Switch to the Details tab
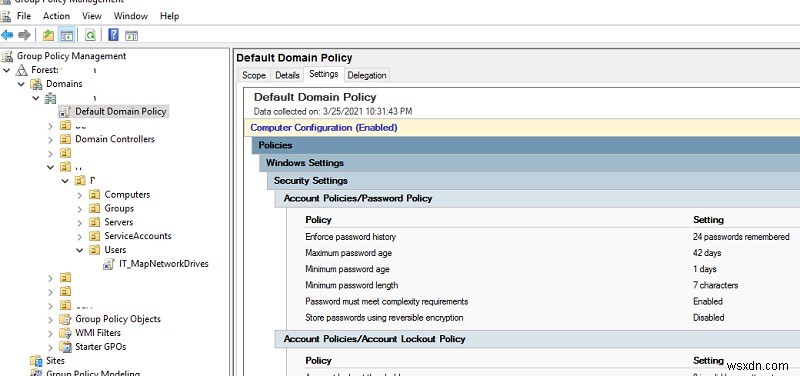 pyautogui.click(x=287, y=75)
